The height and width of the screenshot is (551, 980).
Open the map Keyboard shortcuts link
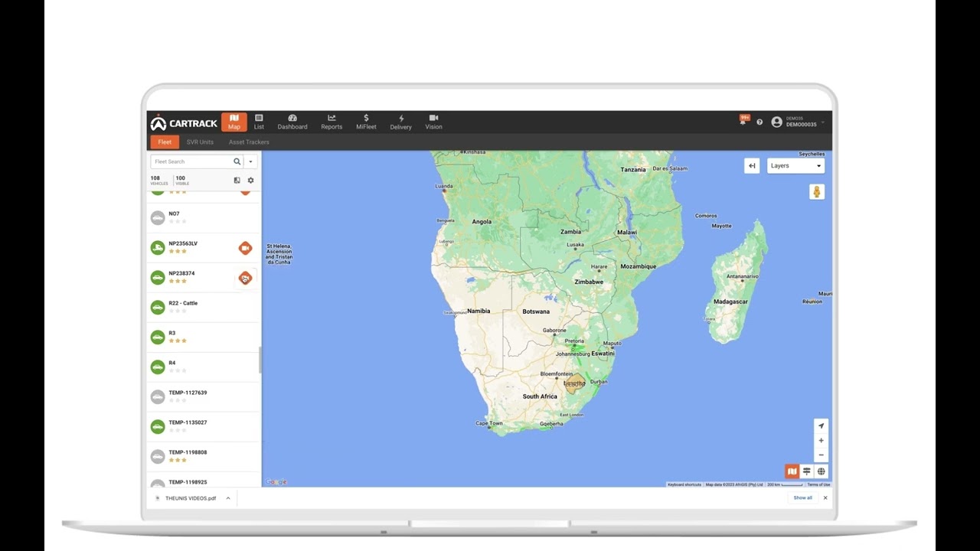(684, 484)
